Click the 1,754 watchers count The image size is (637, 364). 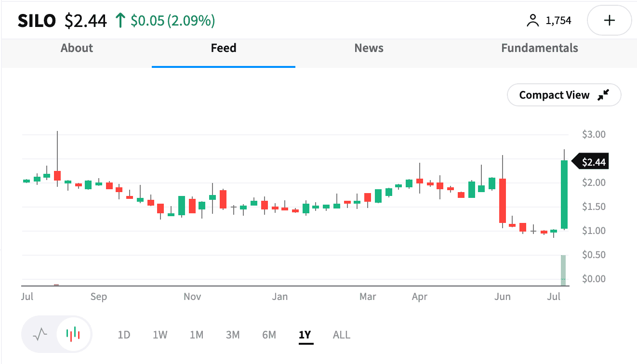[x=558, y=20]
